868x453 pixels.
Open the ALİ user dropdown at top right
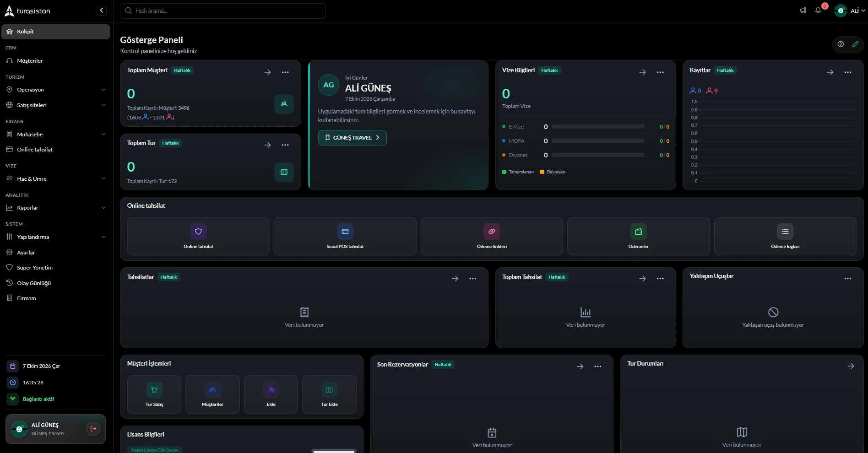850,11
